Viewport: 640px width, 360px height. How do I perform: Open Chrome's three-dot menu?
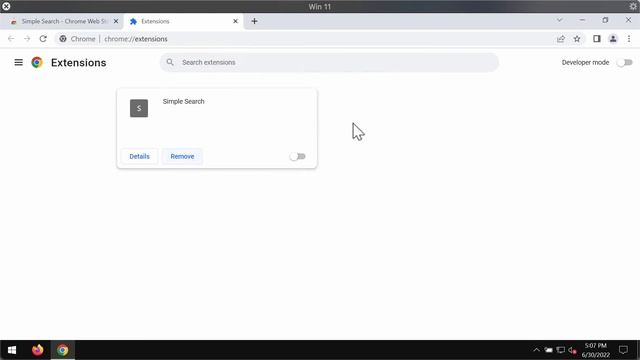pyautogui.click(x=629, y=39)
